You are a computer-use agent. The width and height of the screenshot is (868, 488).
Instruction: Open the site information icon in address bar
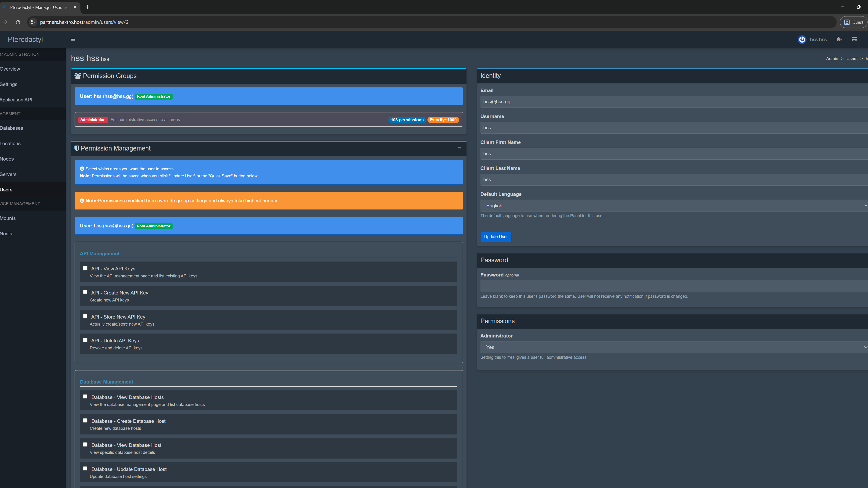[x=33, y=22]
